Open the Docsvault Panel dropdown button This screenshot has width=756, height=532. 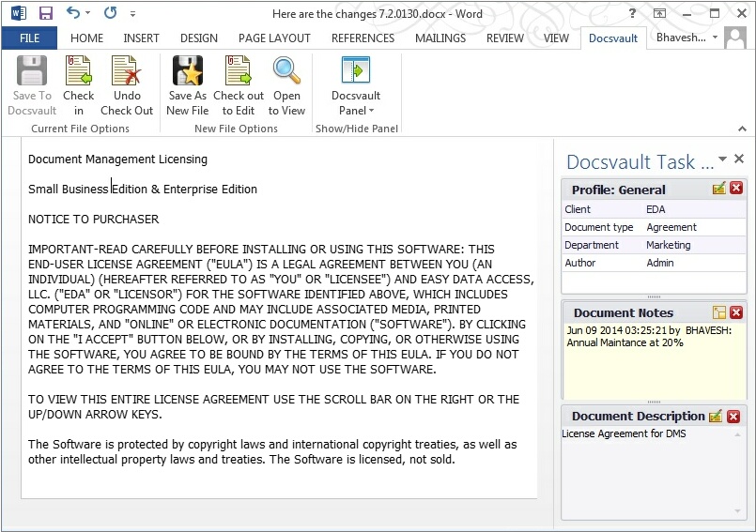point(356,85)
